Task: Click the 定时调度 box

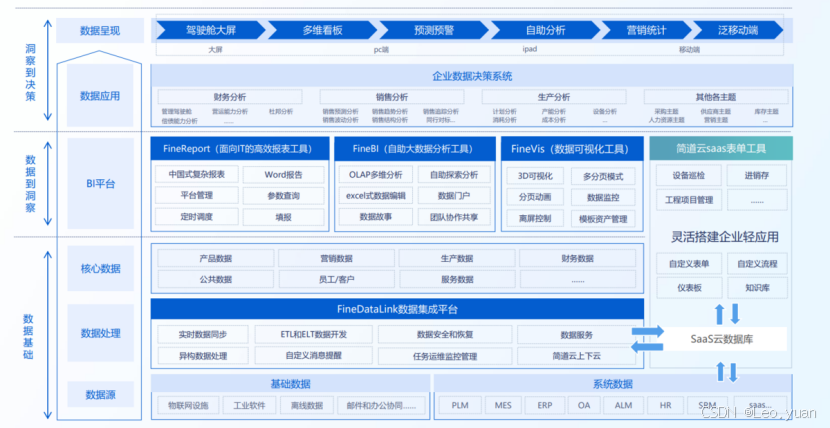Action: (197, 216)
